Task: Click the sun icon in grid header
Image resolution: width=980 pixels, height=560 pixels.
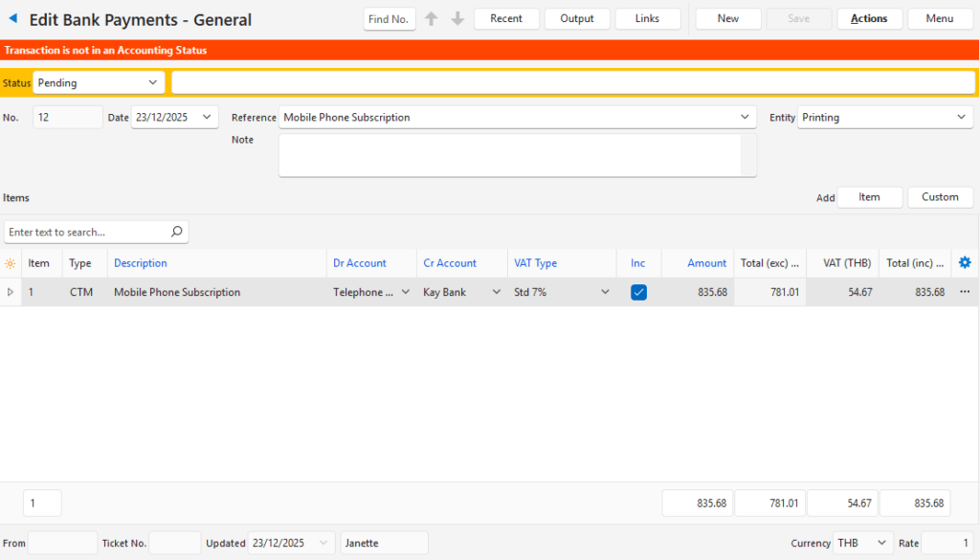Action: pyautogui.click(x=11, y=263)
